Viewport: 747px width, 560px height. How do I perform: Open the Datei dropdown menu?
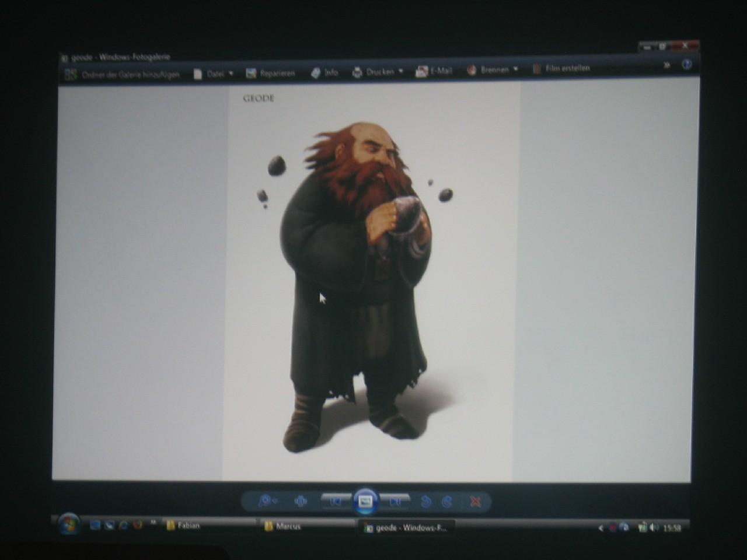tap(214, 74)
